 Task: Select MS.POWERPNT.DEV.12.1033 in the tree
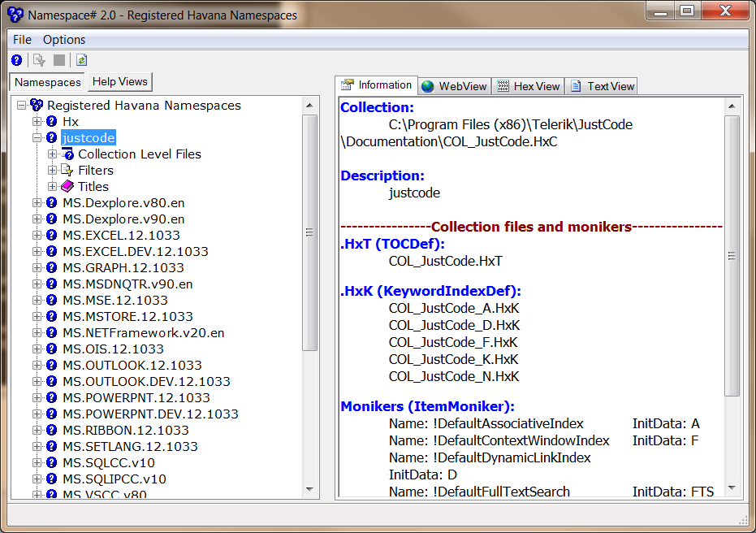point(150,414)
